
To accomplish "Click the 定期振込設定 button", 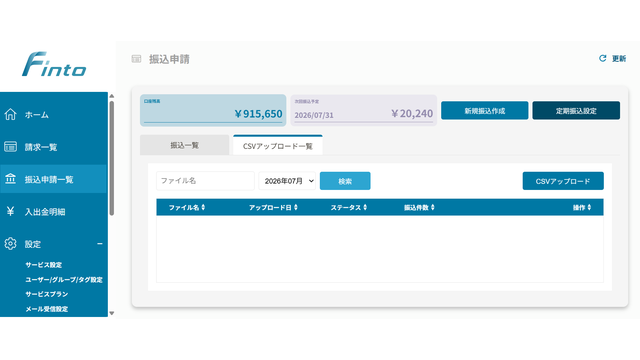I will click(576, 111).
